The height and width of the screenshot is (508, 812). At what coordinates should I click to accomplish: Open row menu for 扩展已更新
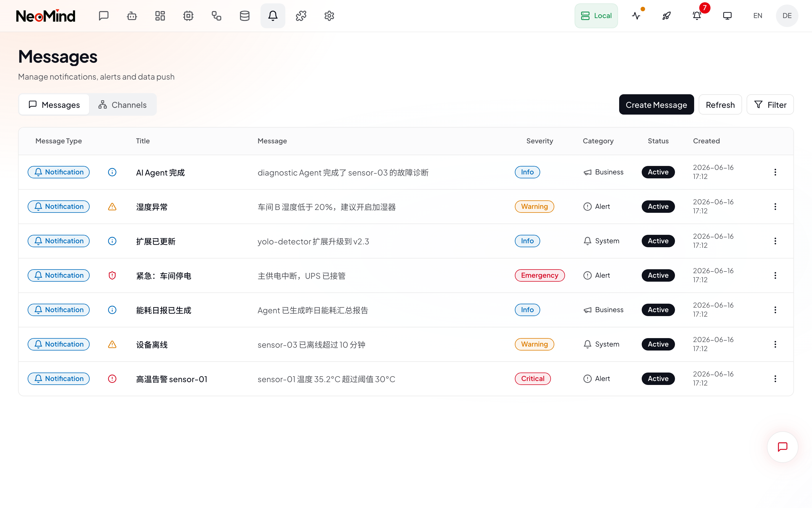click(775, 241)
